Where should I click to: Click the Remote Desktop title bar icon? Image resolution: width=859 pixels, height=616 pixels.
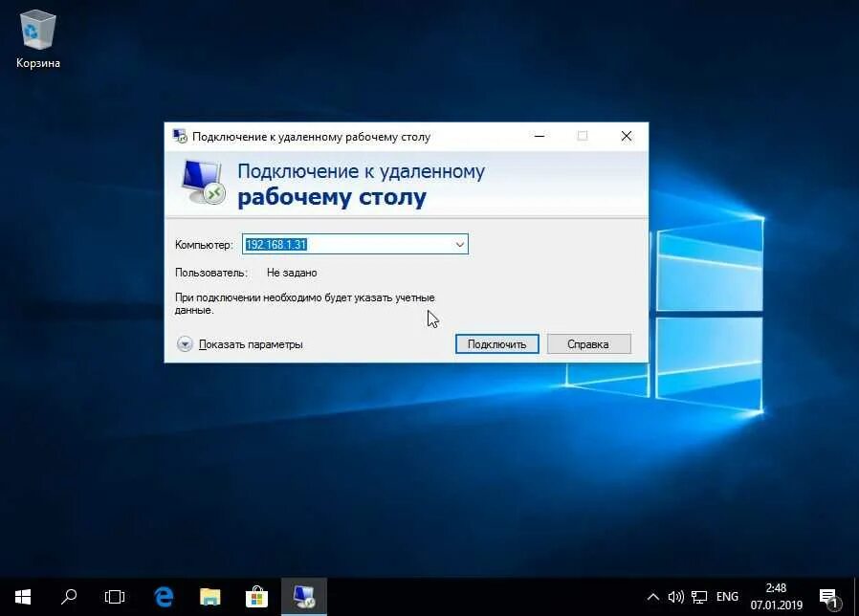tap(180, 137)
